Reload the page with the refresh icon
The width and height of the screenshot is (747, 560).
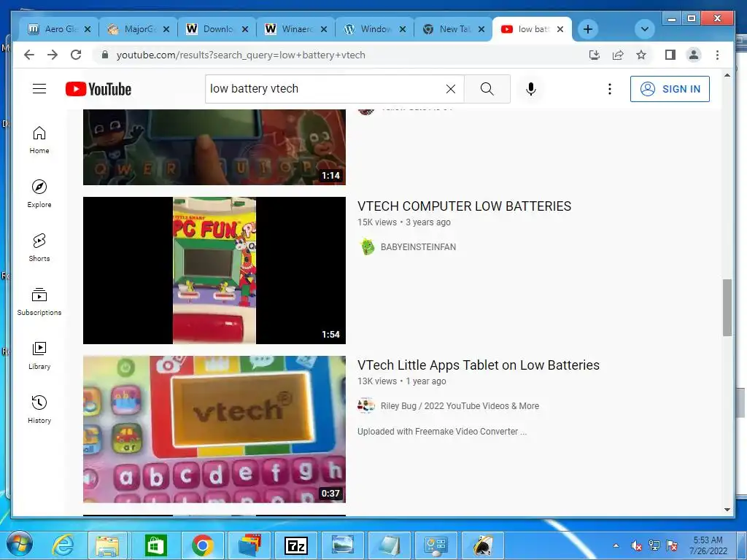[x=76, y=55]
